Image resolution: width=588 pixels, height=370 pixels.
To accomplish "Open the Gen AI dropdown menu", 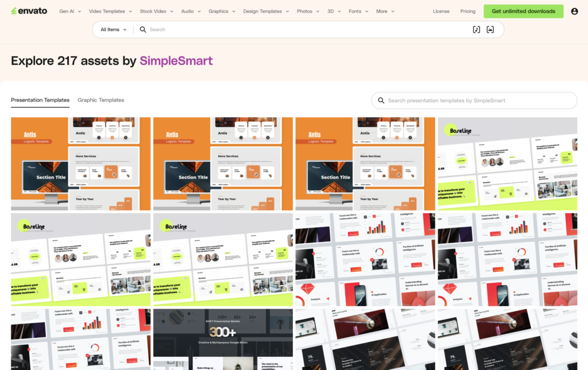I will coord(70,11).
